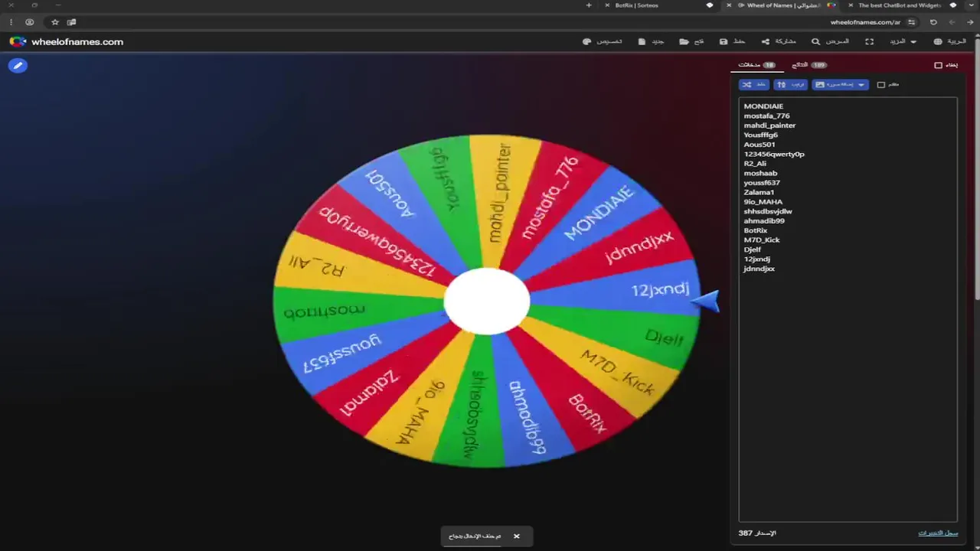Click Zalama1 in the entries list
The image size is (980, 551).
[x=759, y=192]
